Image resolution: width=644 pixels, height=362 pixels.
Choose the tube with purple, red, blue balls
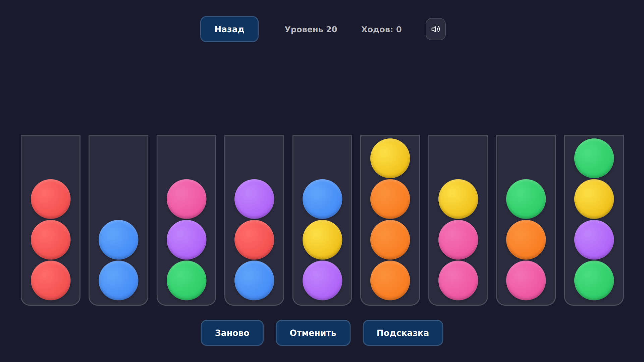coord(254,220)
